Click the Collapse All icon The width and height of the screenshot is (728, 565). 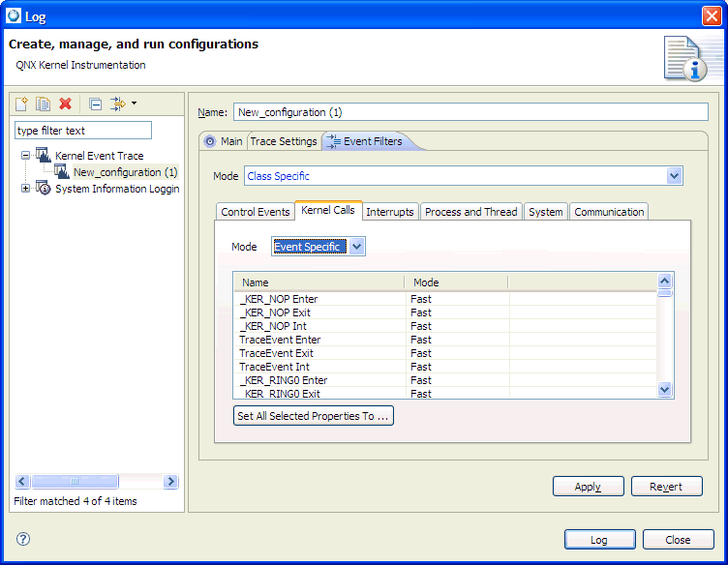[95, 104]
